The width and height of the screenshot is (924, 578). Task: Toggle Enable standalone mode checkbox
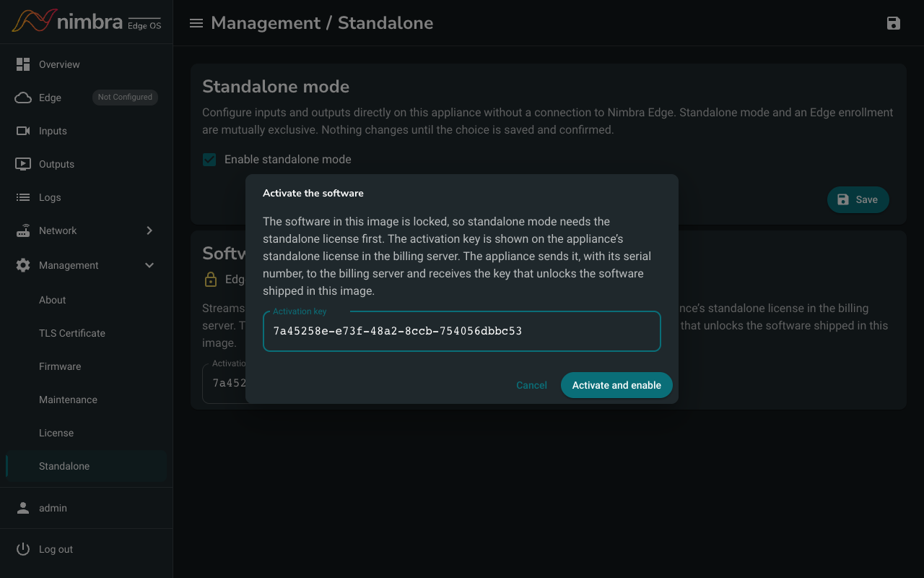click(209, 160)
